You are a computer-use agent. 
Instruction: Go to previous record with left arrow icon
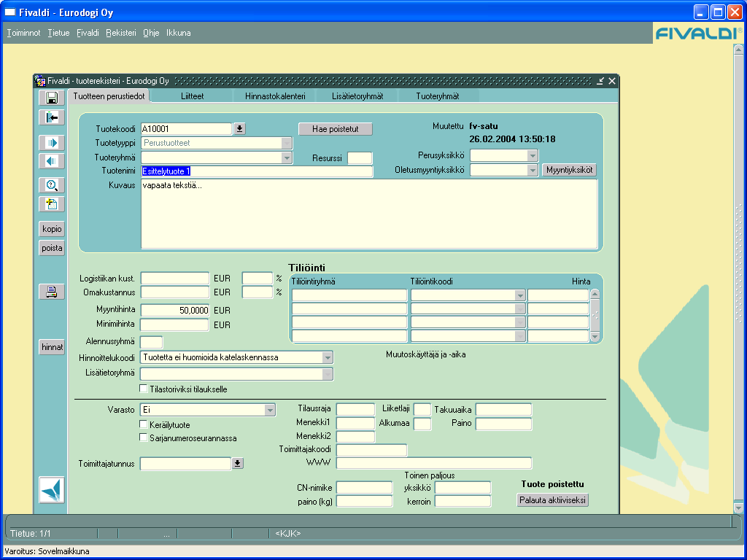52,161
